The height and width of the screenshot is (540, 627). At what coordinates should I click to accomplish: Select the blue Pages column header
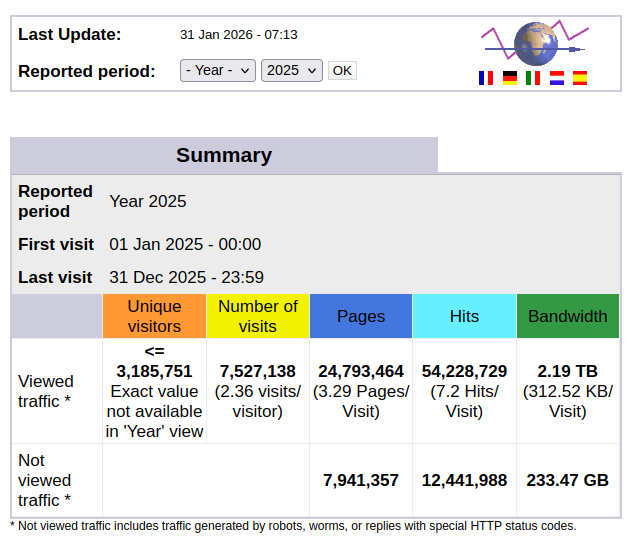tap(361, 316)
